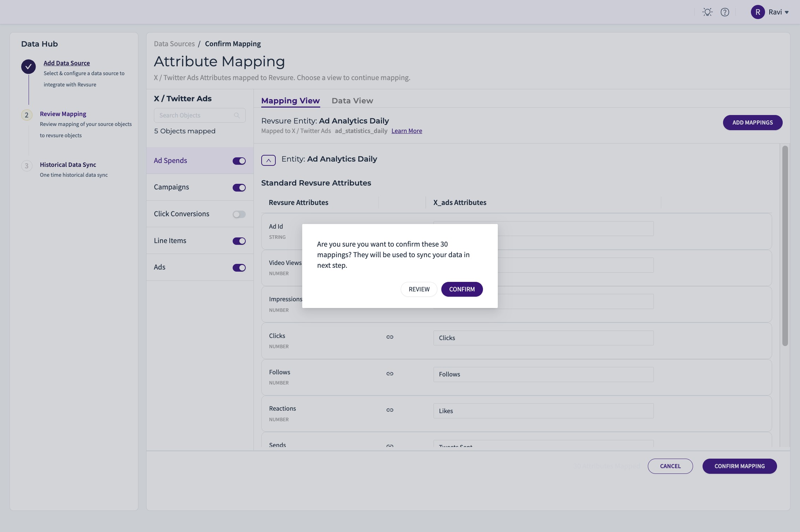This screenshot has height=532, width=800.
Task: Toggle the light theme sun icon
Action: [707, 12]
